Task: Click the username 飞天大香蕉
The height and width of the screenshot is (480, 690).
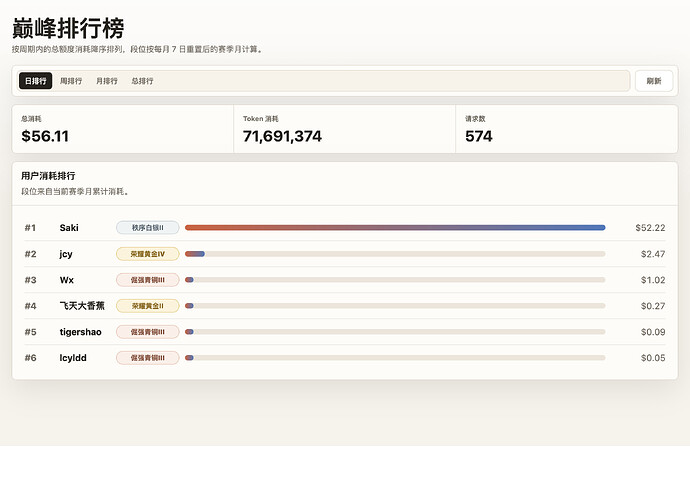Action: coord(82,306)
